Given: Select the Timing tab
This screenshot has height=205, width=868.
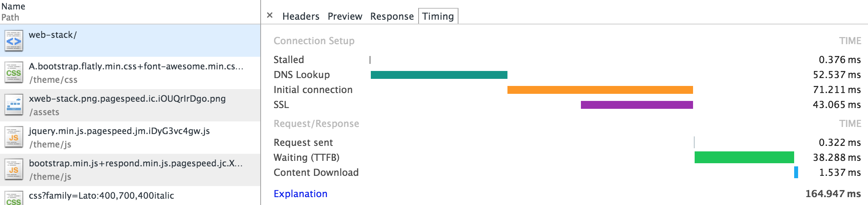Looking at the screenshot, I should (x=438, y=16).
